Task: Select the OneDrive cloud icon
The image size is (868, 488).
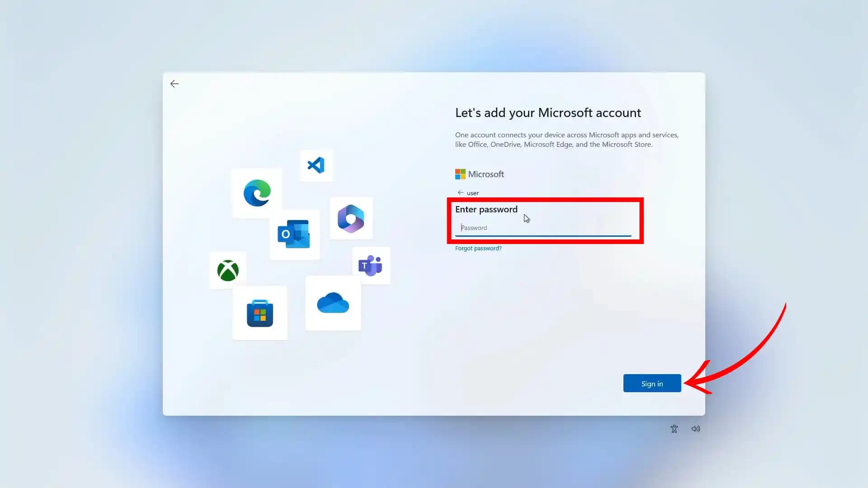Action: point(333,303)
